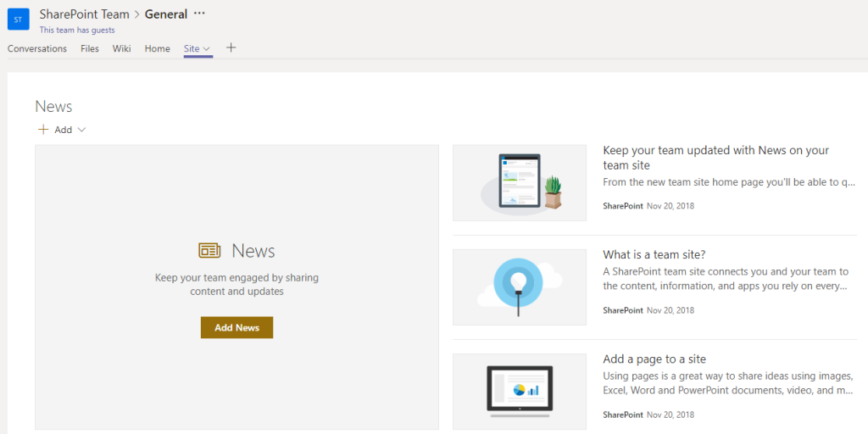Click the Add News button
The height and width of the screenshot is (434, 868).
pyautogui.click(x=237, y=328)
